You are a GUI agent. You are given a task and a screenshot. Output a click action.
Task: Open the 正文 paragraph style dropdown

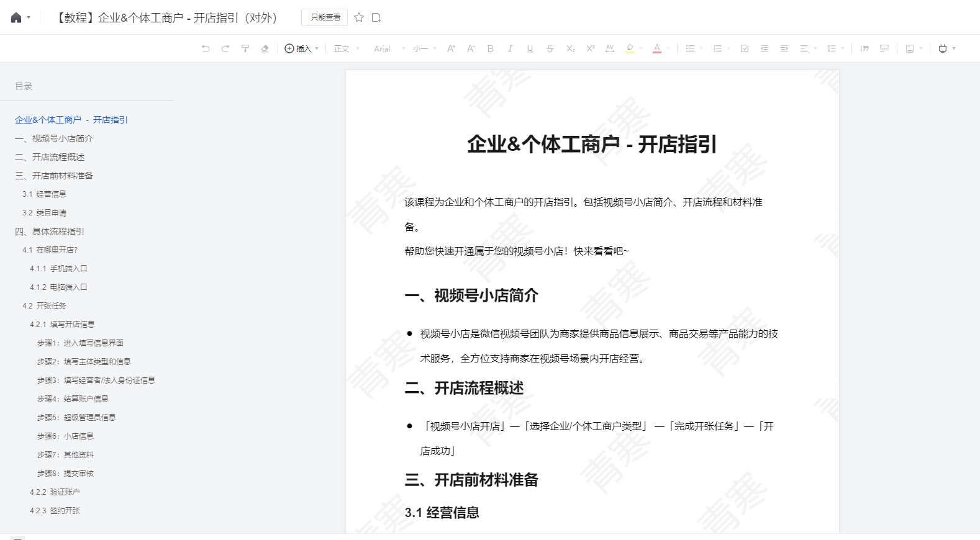(x=347, y=48)
